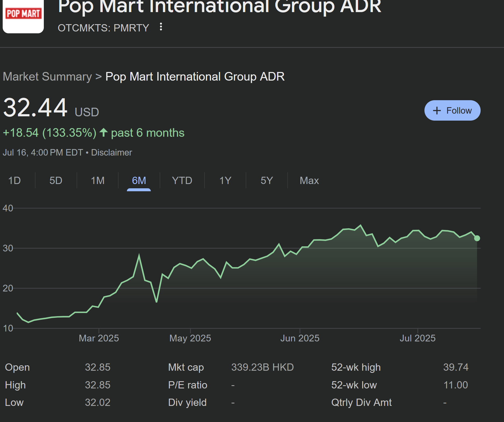Switch to the 1M chart tab
The height and width of the screenshot is (422, 504).
click(98, 181)
